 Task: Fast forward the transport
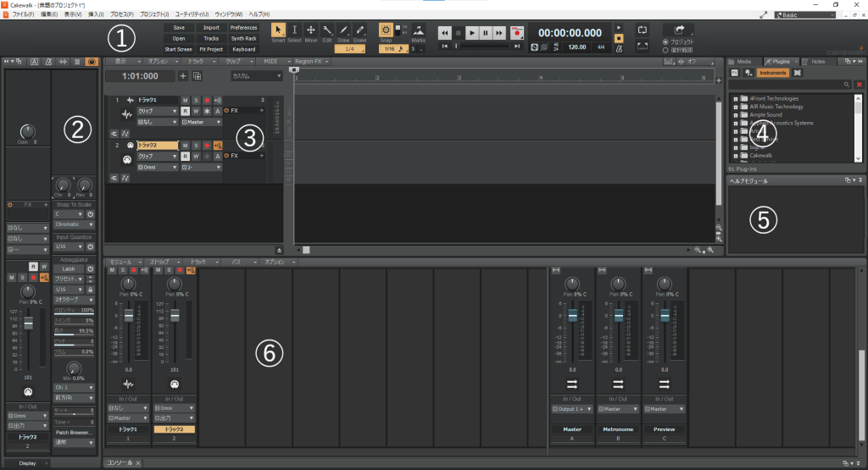coord(499,33)
